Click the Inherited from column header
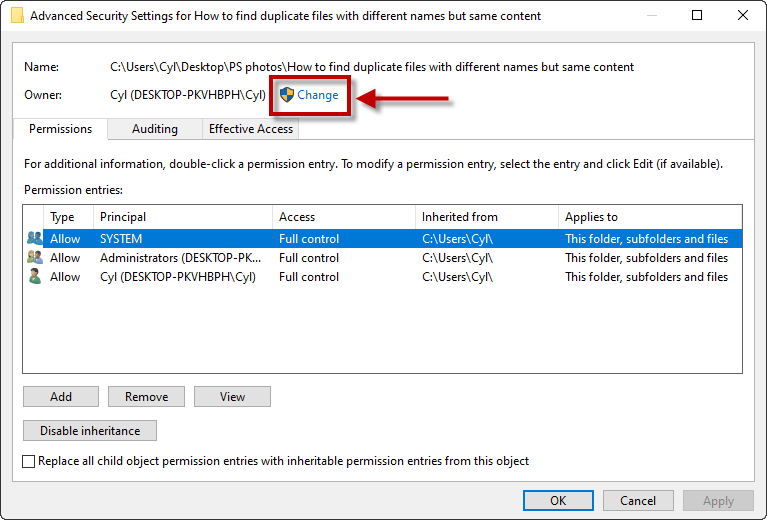Screen dimensions: 767x520 (x=486, y=217)
